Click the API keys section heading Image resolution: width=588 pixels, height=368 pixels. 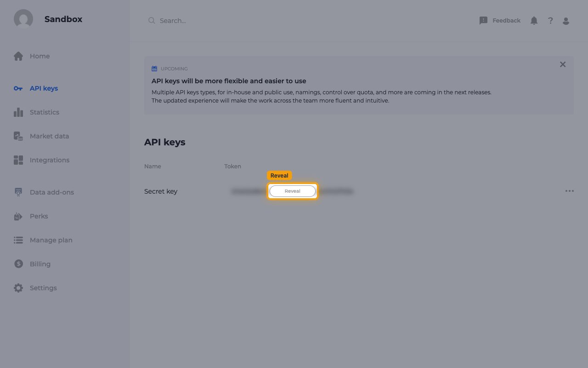pyautogui.click(x=165, y=142)
